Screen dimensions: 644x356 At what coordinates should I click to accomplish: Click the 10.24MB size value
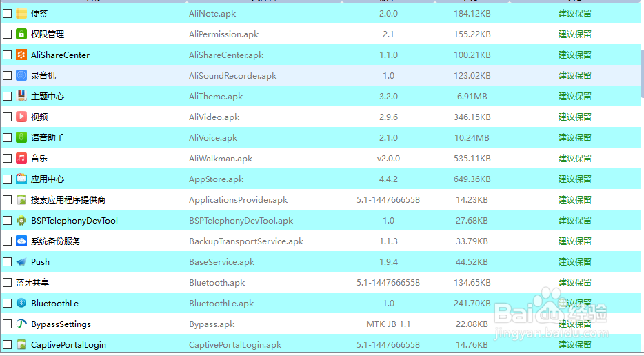[472, 138]
